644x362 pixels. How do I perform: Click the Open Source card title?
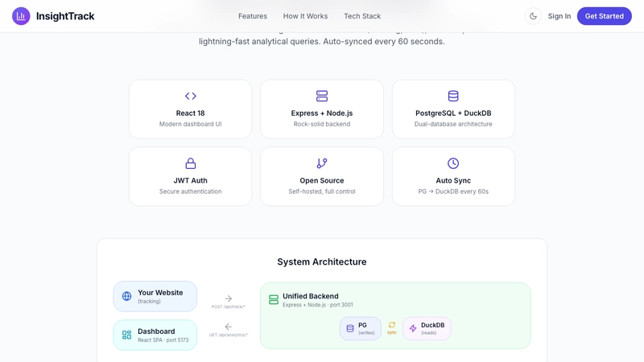click(322, 180)
